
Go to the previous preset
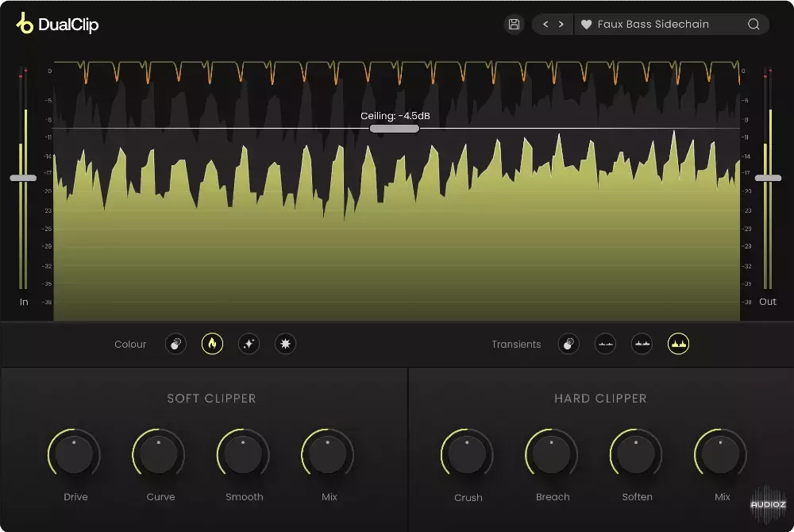click(x=545, y=25)
